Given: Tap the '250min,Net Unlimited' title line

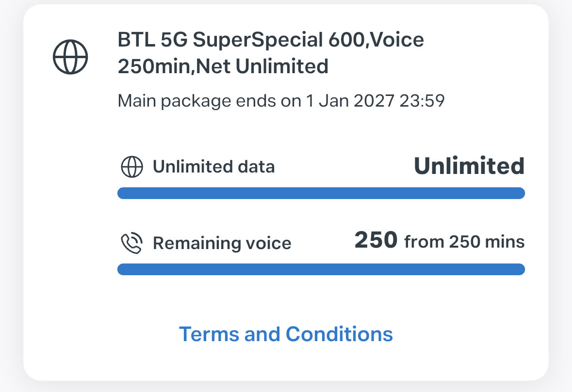Looking at the screenshot, I should 223,66.
